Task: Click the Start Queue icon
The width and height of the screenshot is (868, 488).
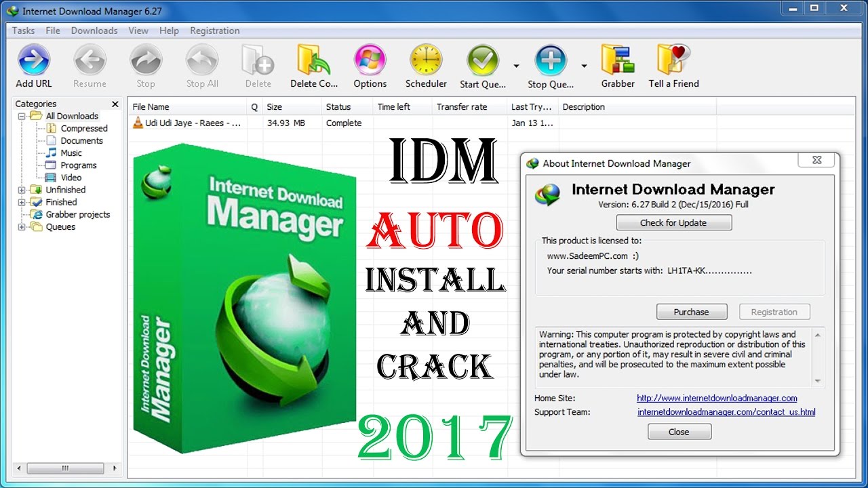Action: (x=483, y=61)
